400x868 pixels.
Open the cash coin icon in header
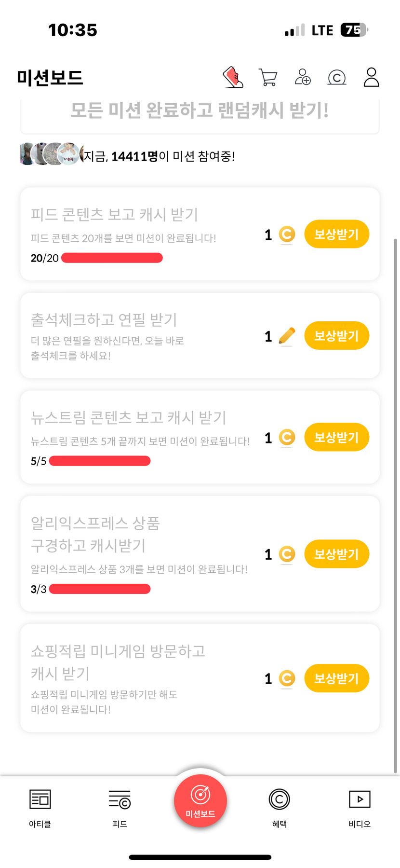(337, 77)
